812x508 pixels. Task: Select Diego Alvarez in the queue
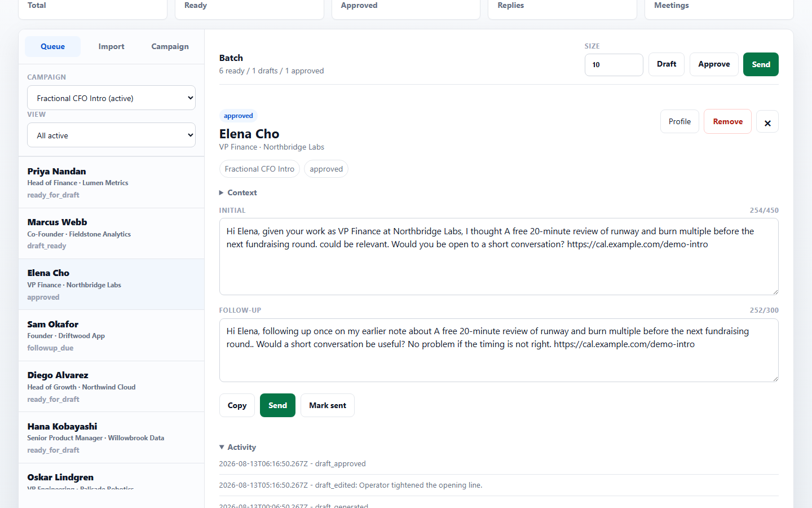click(112, 387)
